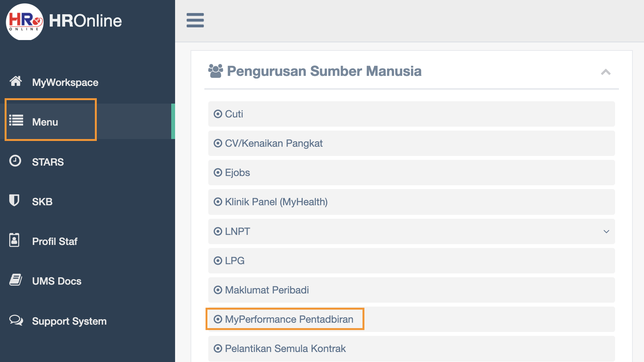Click the UMS Docs book icon
Image resolution: width=644 pixels, height=362 pixels.
point(15,280)
